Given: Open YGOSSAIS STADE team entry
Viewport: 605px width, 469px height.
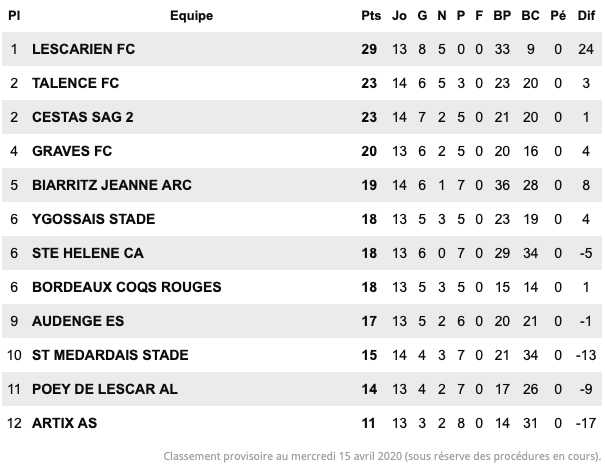Looking at the screenshot, I should point(93,219).
